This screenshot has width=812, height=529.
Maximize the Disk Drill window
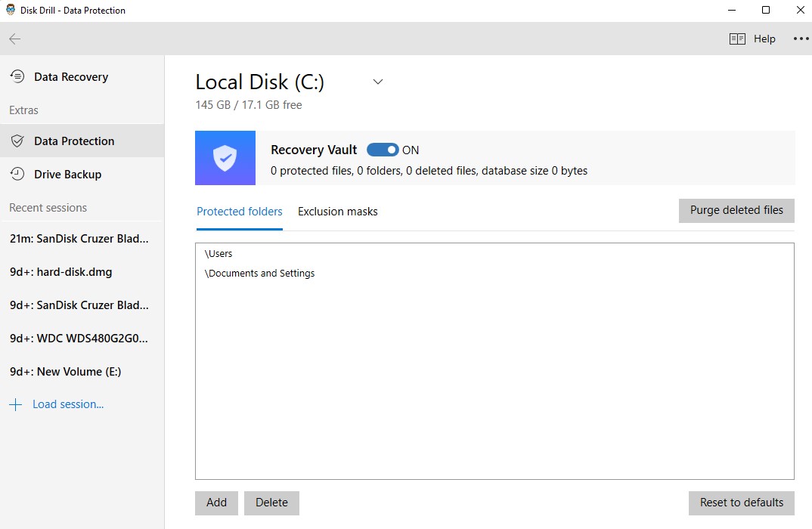pyautogui.click(x=766, y=11)
